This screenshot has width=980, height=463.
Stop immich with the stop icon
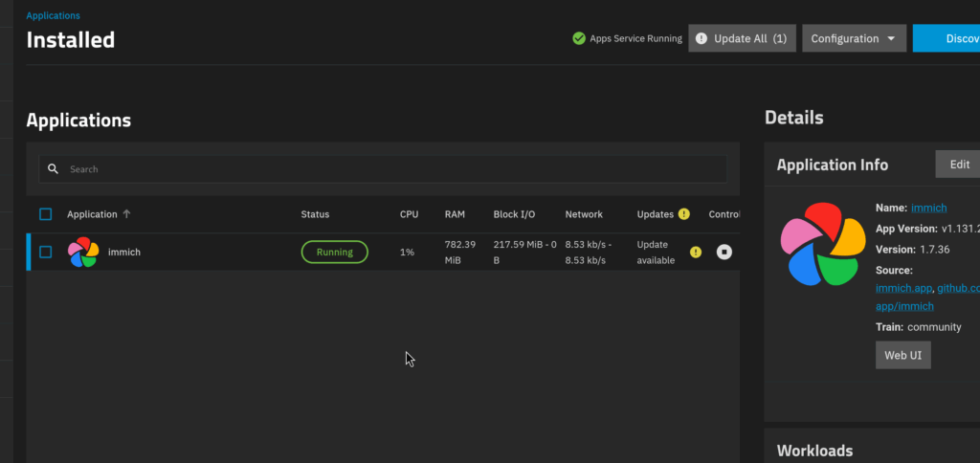tap(724, 253)
